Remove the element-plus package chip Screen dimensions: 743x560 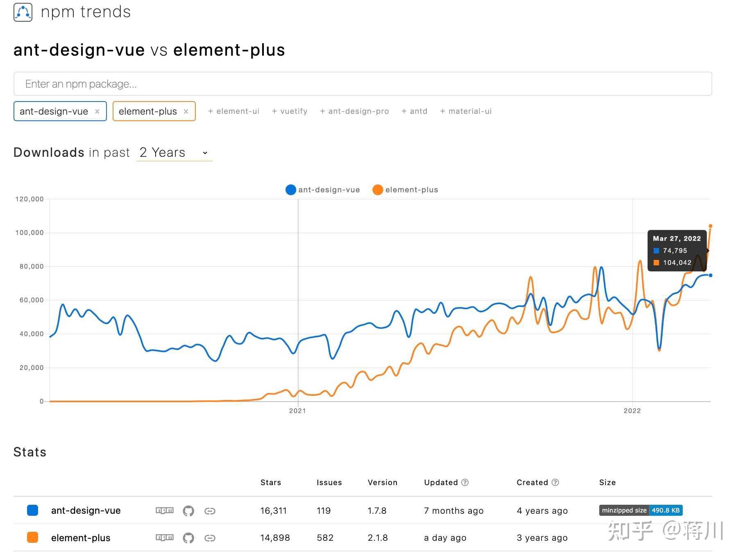tap(186, 111)
